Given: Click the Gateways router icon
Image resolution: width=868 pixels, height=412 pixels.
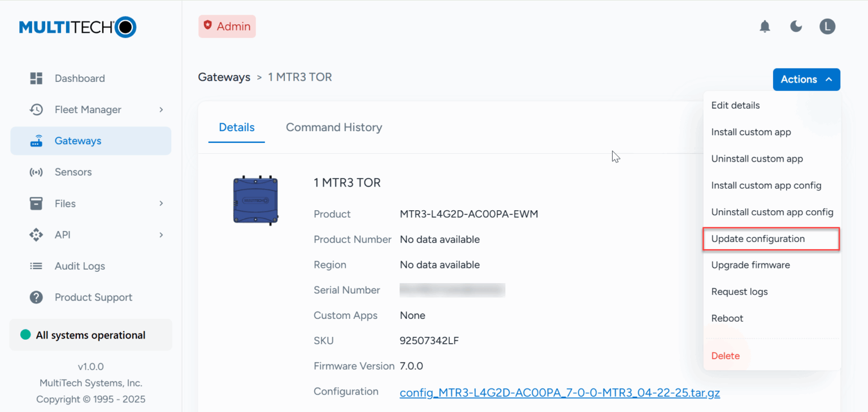Looking at the screenshot, I should (36, 141).
